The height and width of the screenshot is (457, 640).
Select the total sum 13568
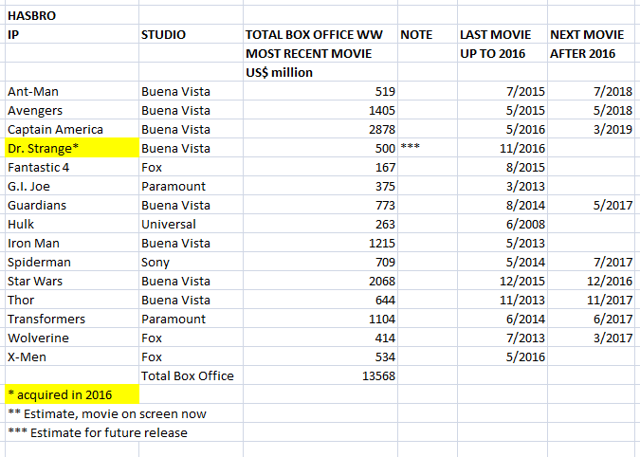(x=320, y=376)
